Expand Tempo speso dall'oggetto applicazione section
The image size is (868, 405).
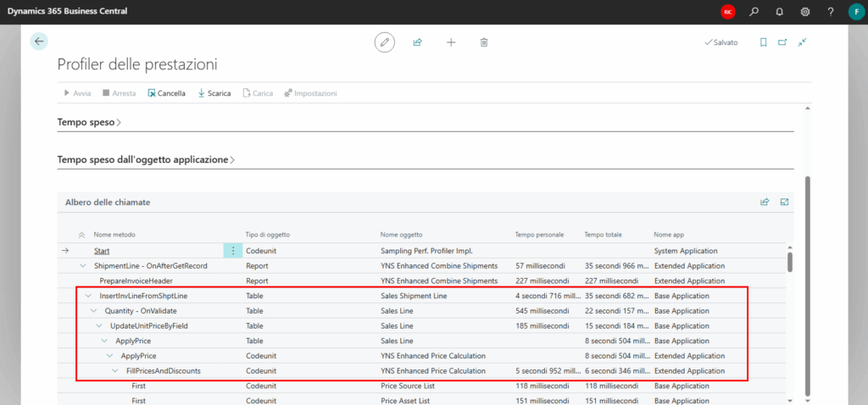[x=145, y=159]
